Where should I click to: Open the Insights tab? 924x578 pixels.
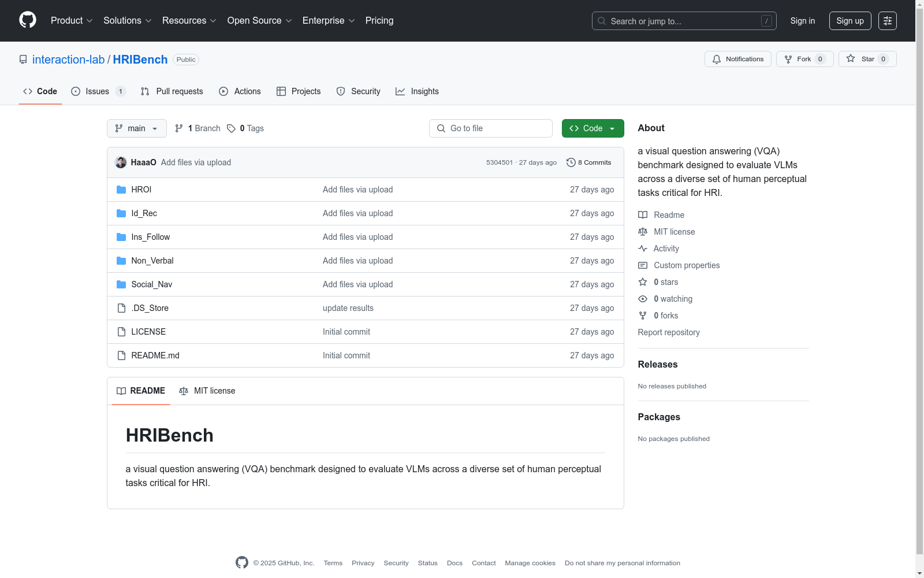pyautogui.click(x=417, y=91)
